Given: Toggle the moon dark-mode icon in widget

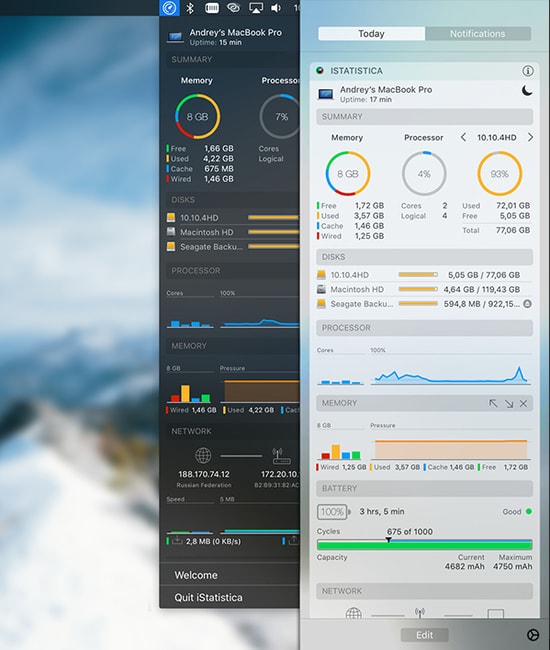Looking at the screenshot, I should click(527, 90).
